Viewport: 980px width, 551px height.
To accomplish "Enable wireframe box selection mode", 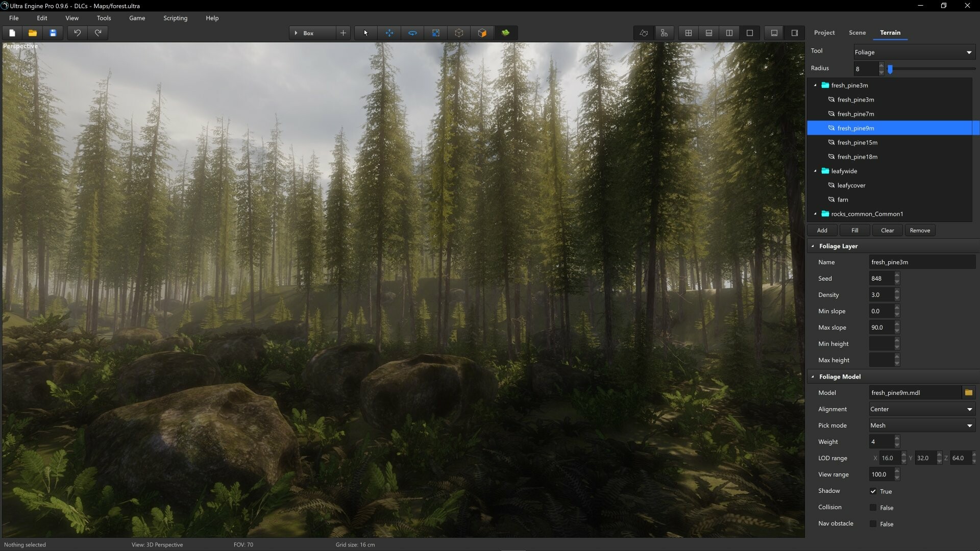I will tap(459, 33).
